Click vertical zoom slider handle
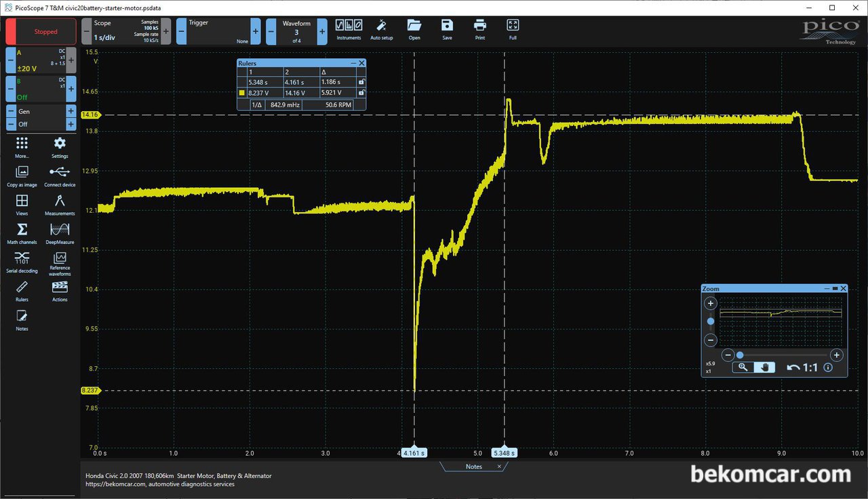 click(x=711, y=321)
